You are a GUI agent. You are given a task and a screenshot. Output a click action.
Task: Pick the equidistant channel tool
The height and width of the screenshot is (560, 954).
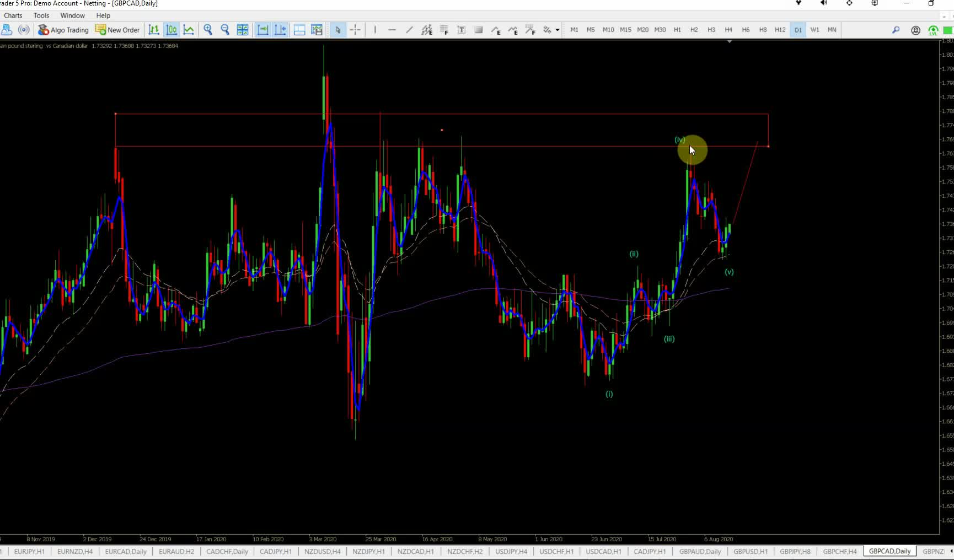[427, 30]
